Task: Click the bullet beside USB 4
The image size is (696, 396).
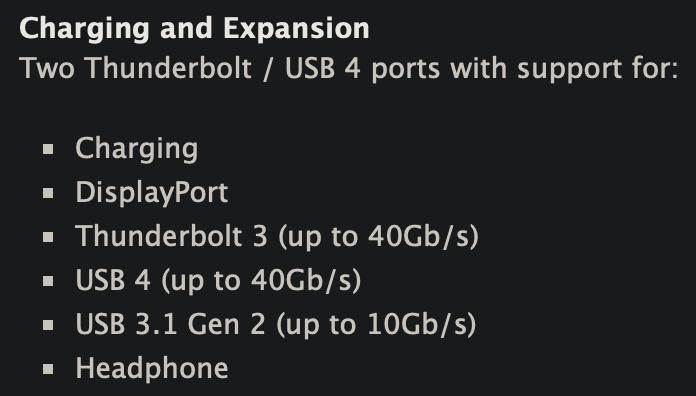Action: click(x=48, y=281)
